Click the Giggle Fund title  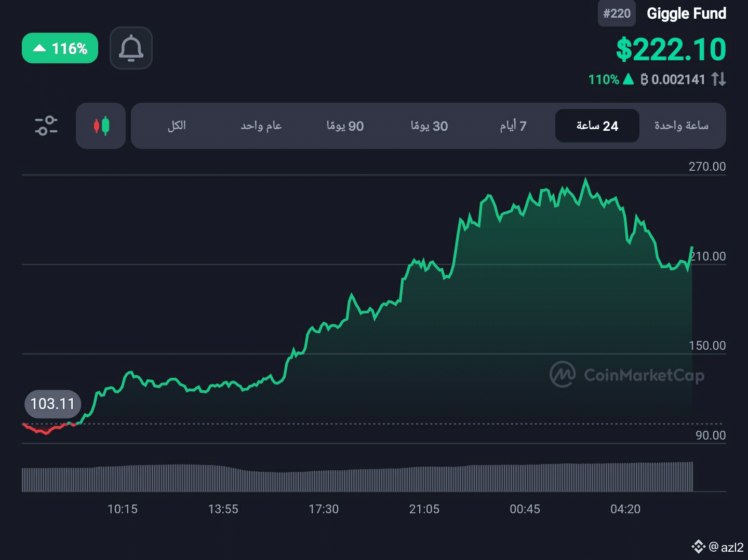[x=686, y=13]
